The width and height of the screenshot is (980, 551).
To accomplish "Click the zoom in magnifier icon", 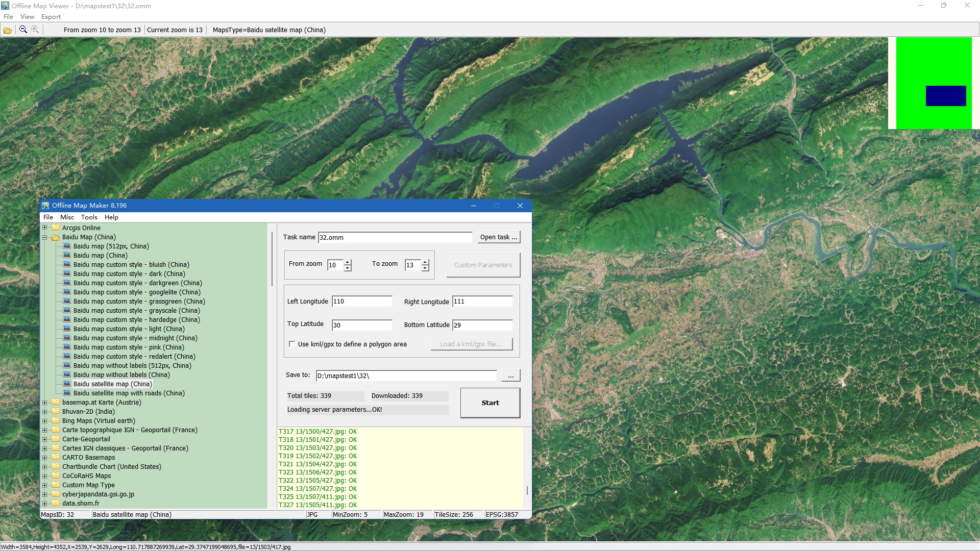I will pyautogui.click(x=35, y=30).
